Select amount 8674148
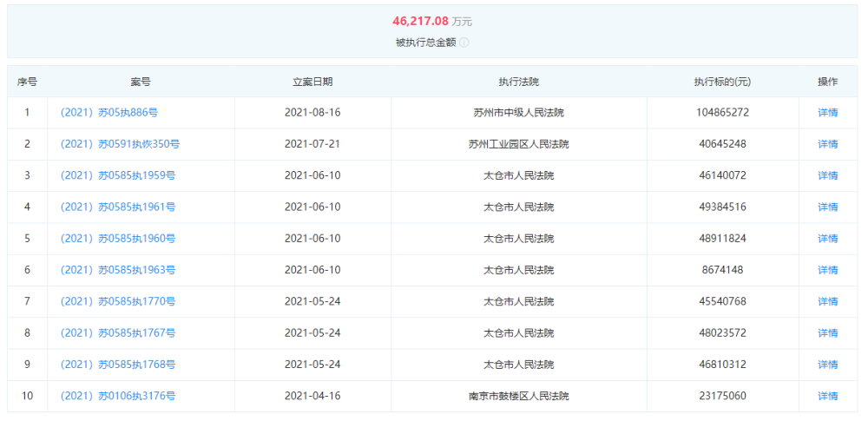 click(722, 270)
